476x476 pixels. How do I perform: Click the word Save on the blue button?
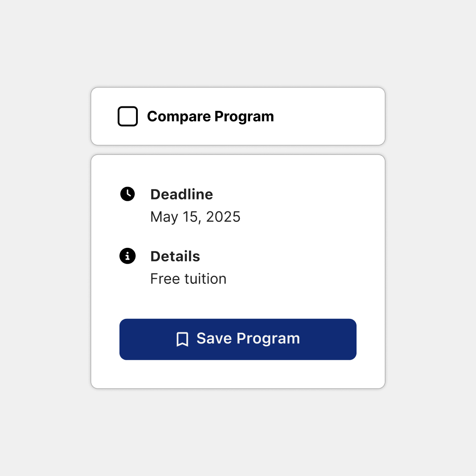[x=214, y=339]
